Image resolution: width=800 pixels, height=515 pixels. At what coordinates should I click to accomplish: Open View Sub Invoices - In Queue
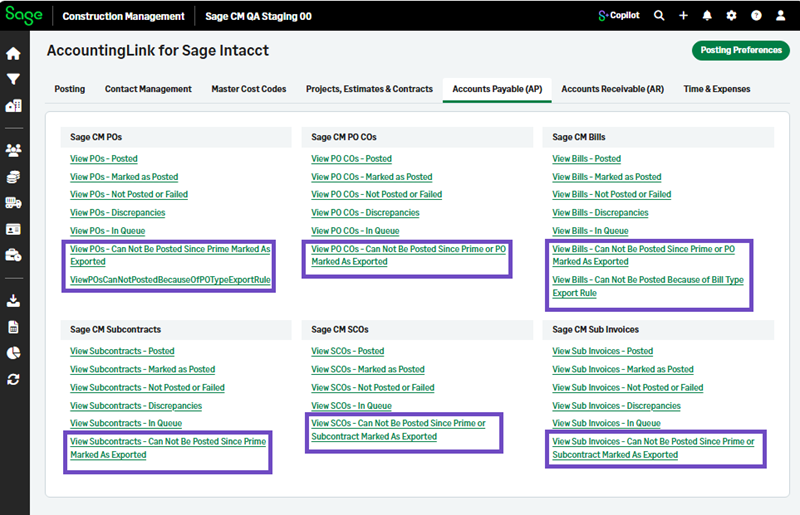606,423
